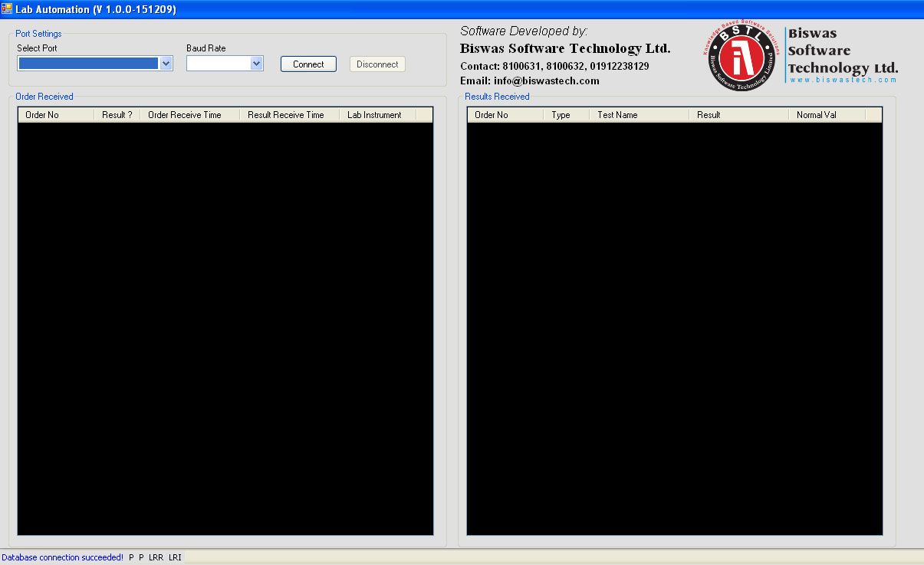The image size is (924, 565).
Task: Click the BSTL round logo
Action: pyautogui.click(x=742, y=56)
